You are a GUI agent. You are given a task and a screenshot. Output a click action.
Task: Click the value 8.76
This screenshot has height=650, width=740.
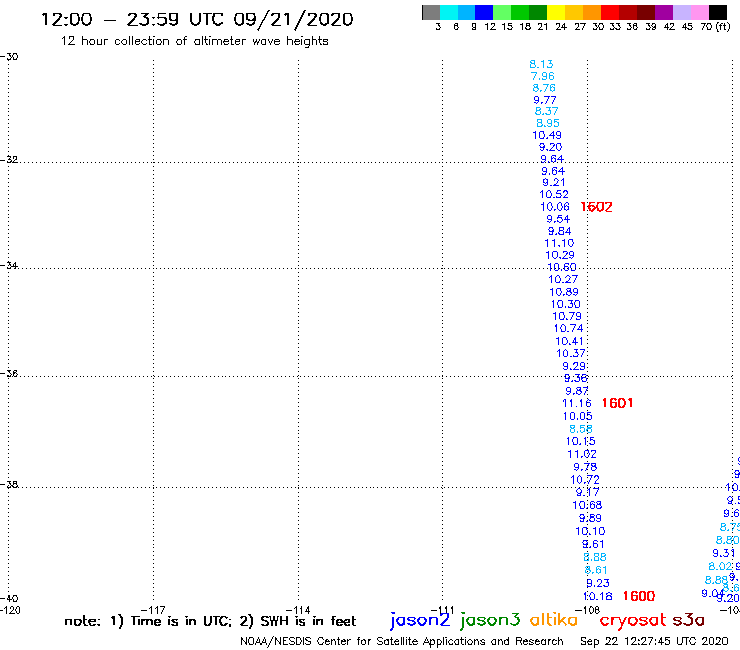[544, 88]
